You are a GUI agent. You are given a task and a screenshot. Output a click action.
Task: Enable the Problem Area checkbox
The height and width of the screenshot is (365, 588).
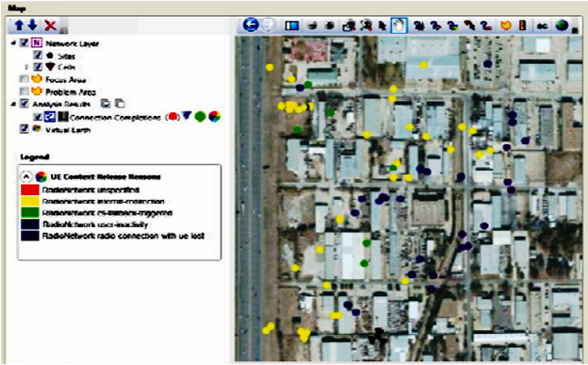[x=24, y=91]
